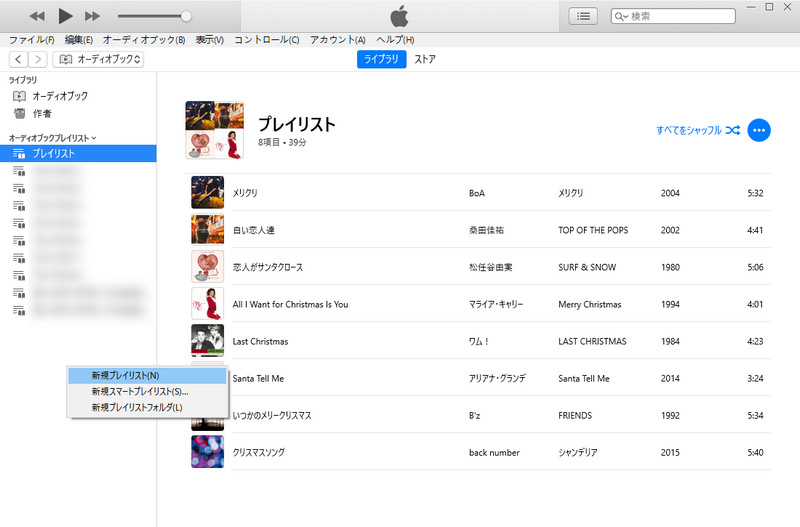Select the song title クリスマスソング

pos(259,453)
